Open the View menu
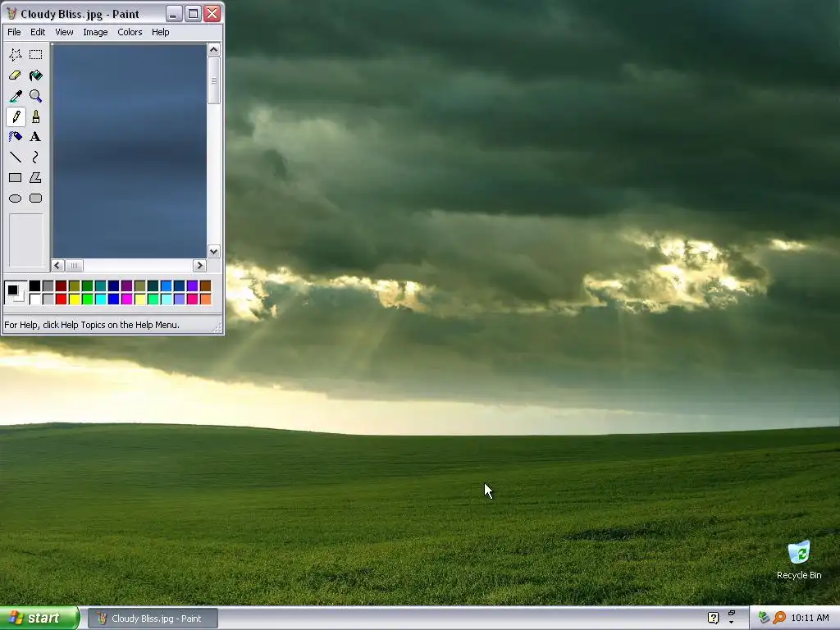The height and width of the screenshot is (630, 840). pos(64,32)
